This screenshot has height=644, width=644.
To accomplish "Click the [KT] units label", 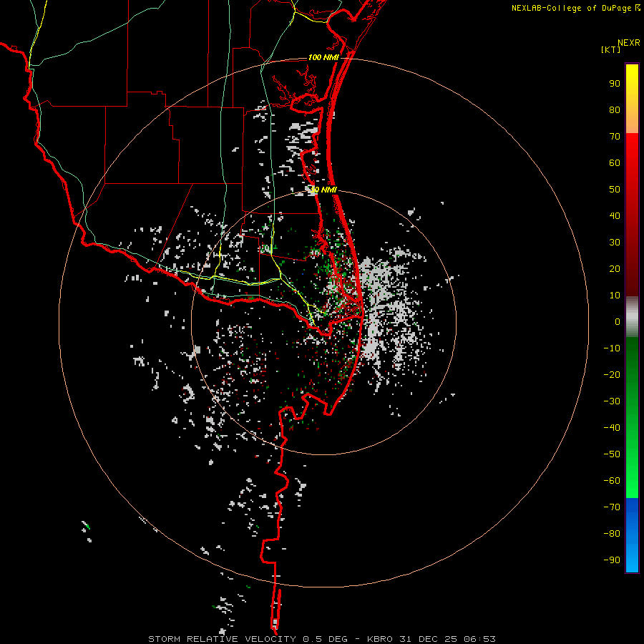I will click(611, 49).
